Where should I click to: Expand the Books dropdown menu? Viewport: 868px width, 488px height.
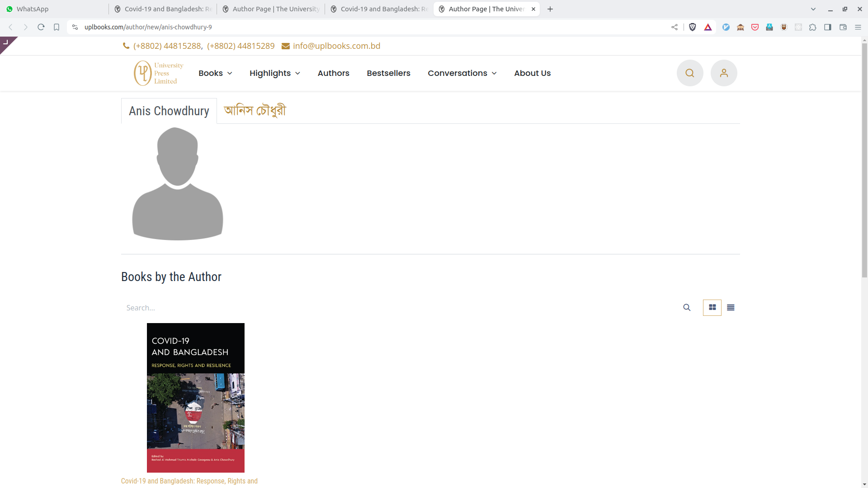pos(215,73)
